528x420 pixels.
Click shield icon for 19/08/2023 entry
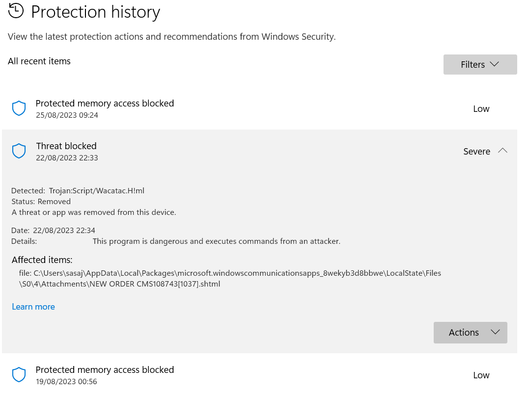click(x=19, y=374)
